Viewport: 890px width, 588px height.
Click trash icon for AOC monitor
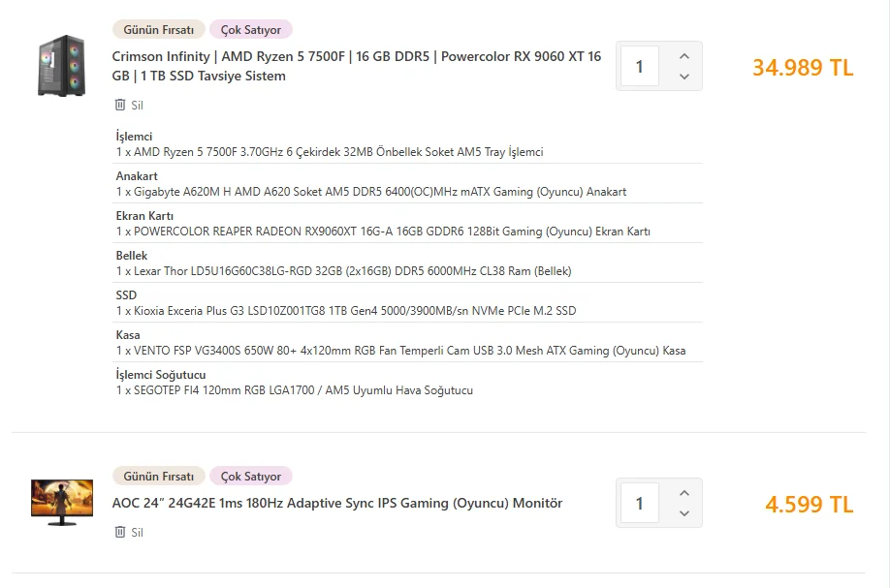pos(120,532)
